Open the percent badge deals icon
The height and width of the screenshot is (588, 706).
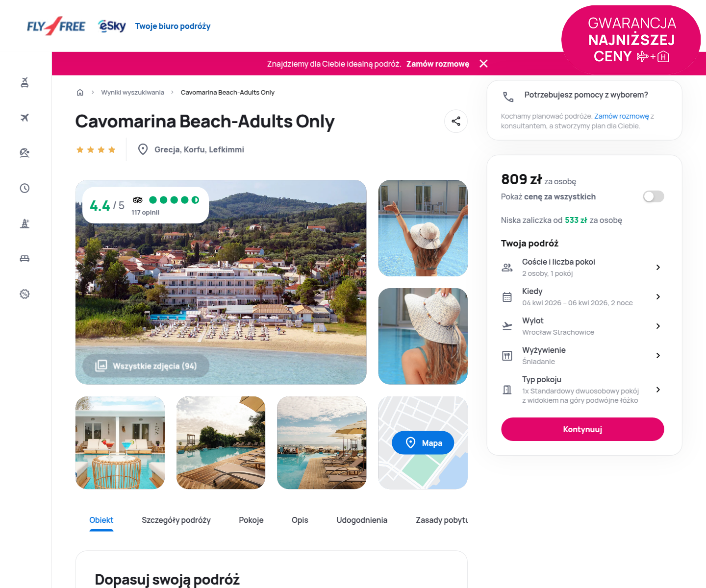[25, 294]
